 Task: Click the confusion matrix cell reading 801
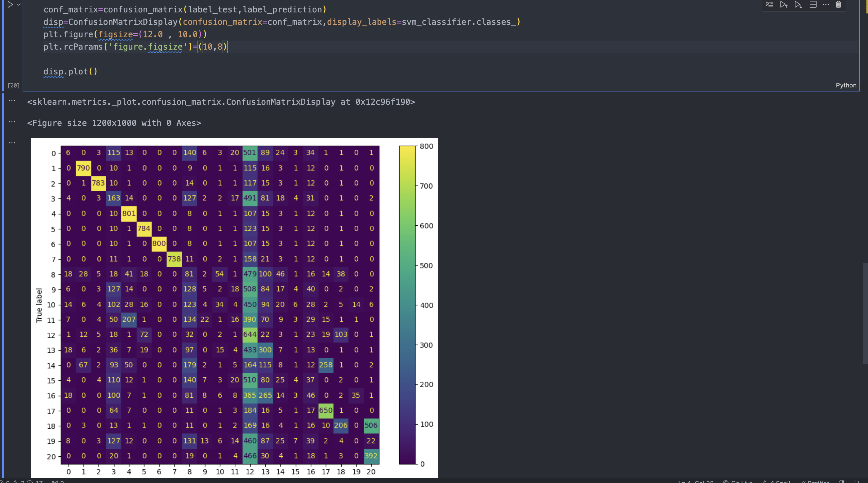129,213
